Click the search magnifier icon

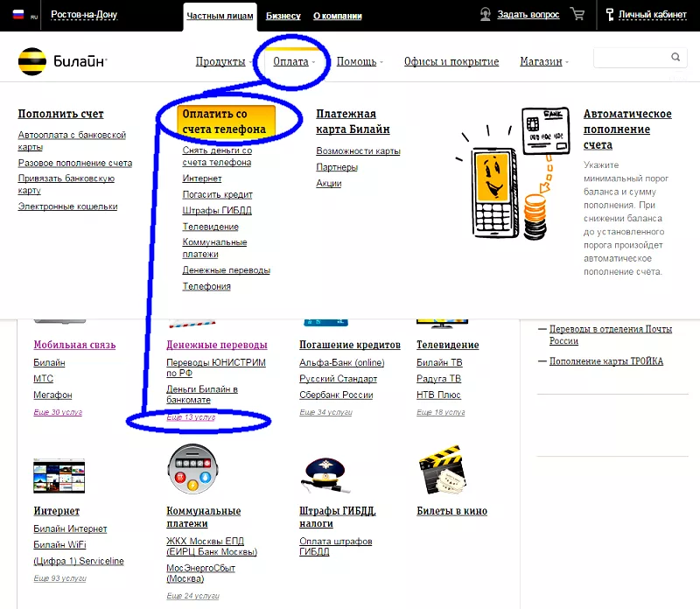click(675, 57)
